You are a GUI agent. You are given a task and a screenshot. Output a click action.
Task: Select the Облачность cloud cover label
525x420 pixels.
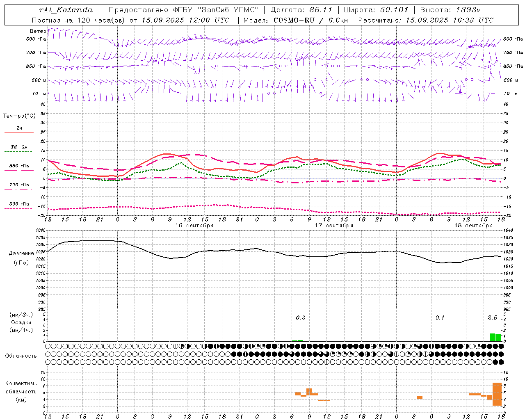[x=21, y=356]
